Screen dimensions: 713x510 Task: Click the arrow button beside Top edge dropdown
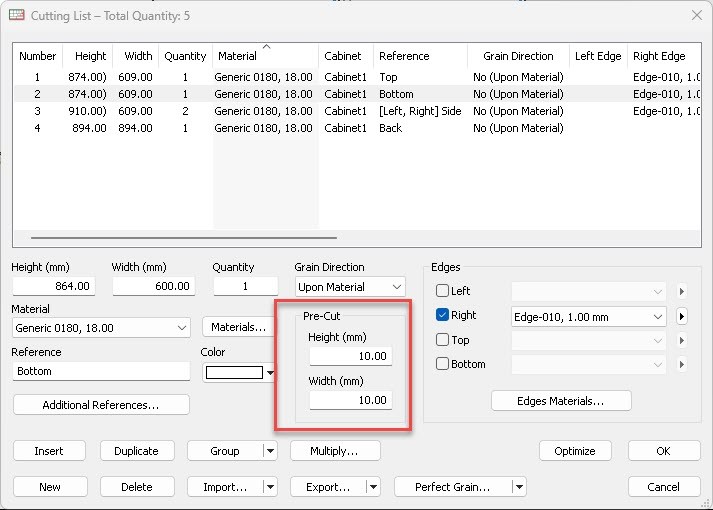pyautogui.click(x=682, y=340)
